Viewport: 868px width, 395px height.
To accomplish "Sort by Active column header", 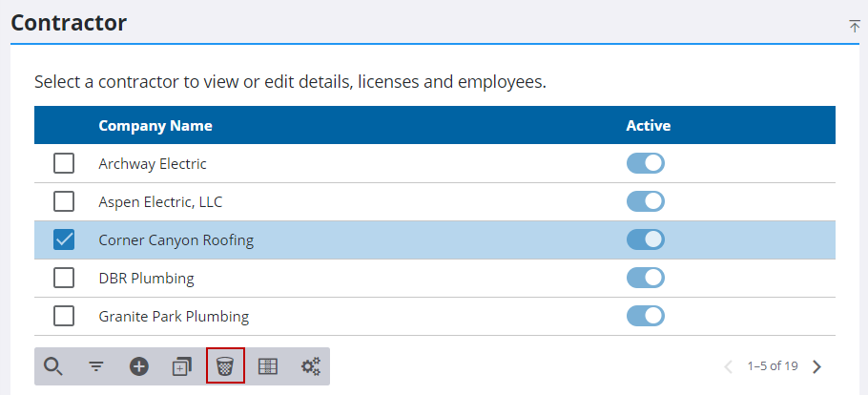I will (x=649, y=126).
